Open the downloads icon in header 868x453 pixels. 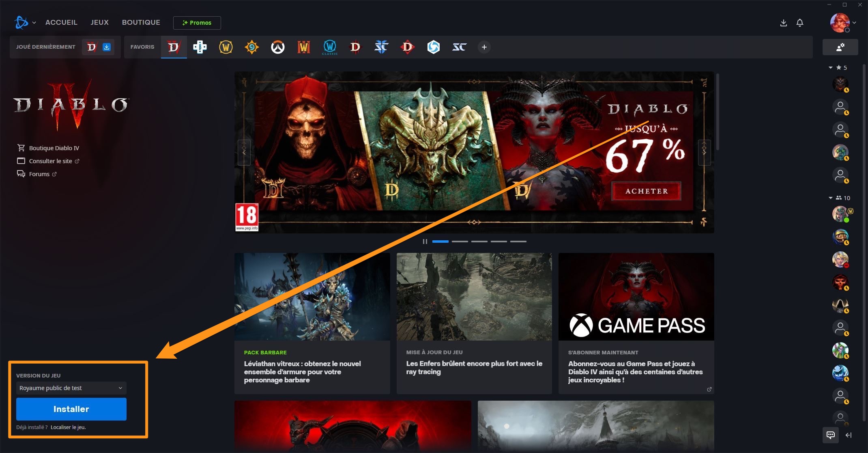(784, 23)
